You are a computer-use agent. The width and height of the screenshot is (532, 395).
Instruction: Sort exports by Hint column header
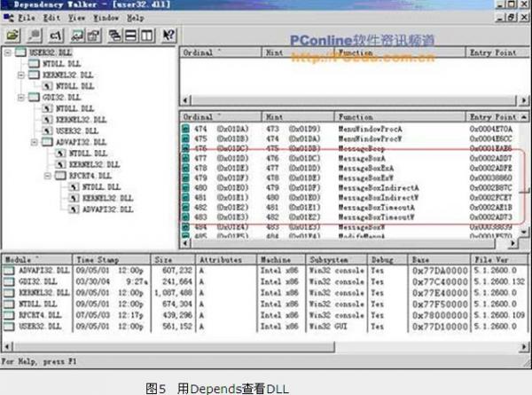(298, 117)
